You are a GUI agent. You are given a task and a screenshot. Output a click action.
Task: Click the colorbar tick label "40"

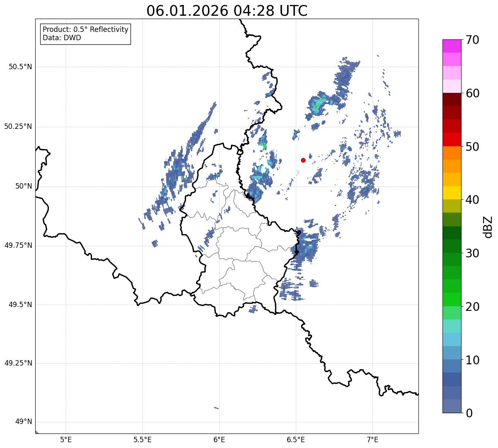pyautogui.click(x=472, y=200)
